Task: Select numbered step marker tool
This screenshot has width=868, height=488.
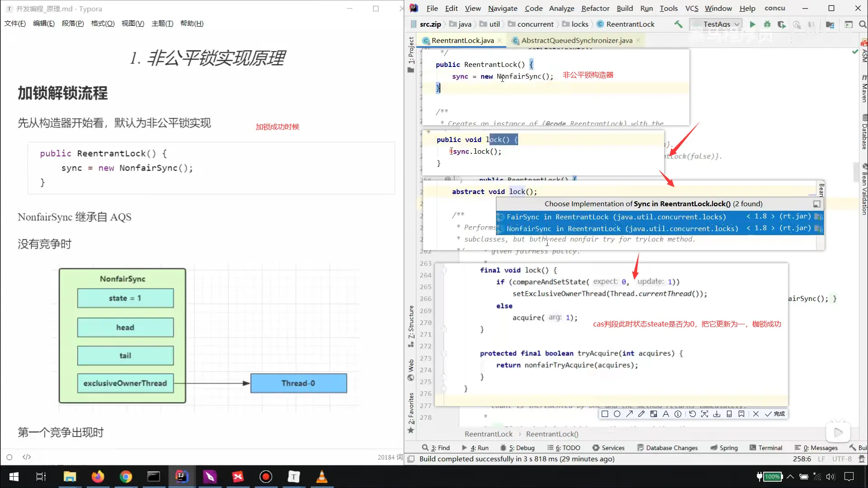Action: (x=678, y=414)
